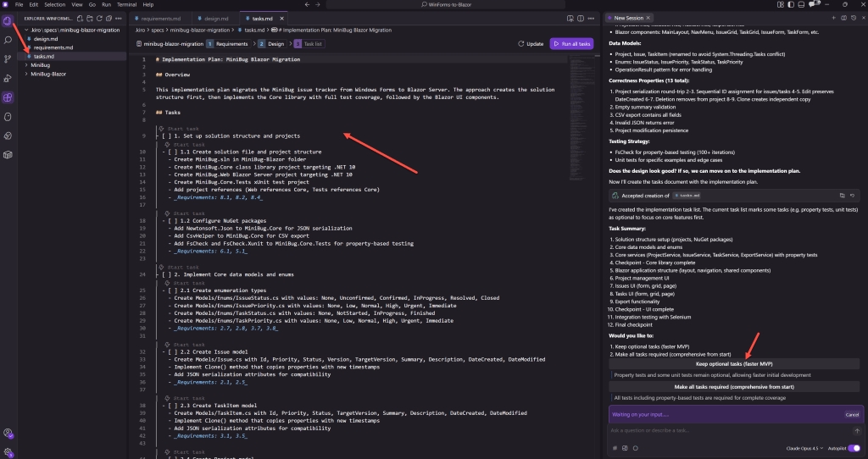This screenshot has height=459, width=868.
Task: Open the Source Control view
Action: (8, 58)
